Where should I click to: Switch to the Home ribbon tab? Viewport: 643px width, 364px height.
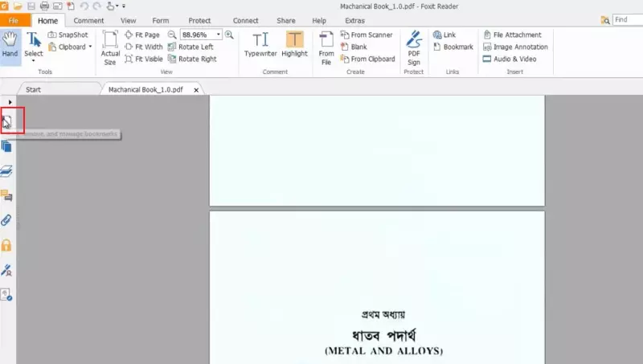[x=47, y=21]
